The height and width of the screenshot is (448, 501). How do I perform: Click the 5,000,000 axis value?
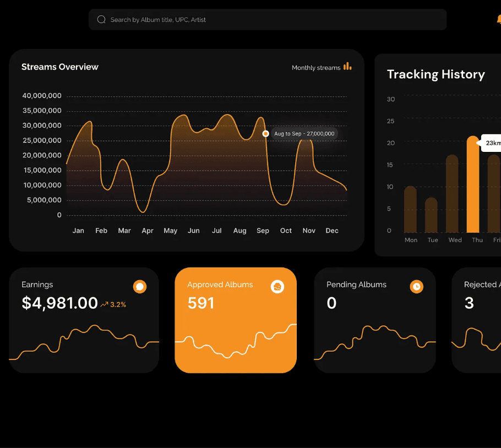(44, 200)
